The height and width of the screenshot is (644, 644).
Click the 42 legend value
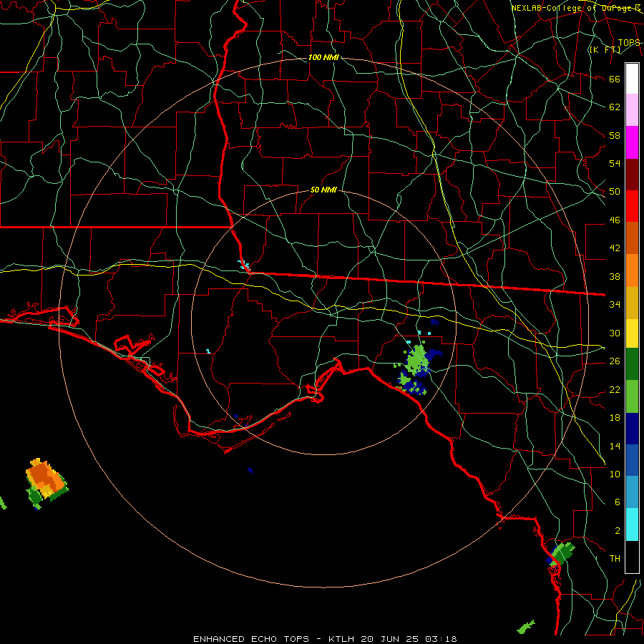(615, 248)
